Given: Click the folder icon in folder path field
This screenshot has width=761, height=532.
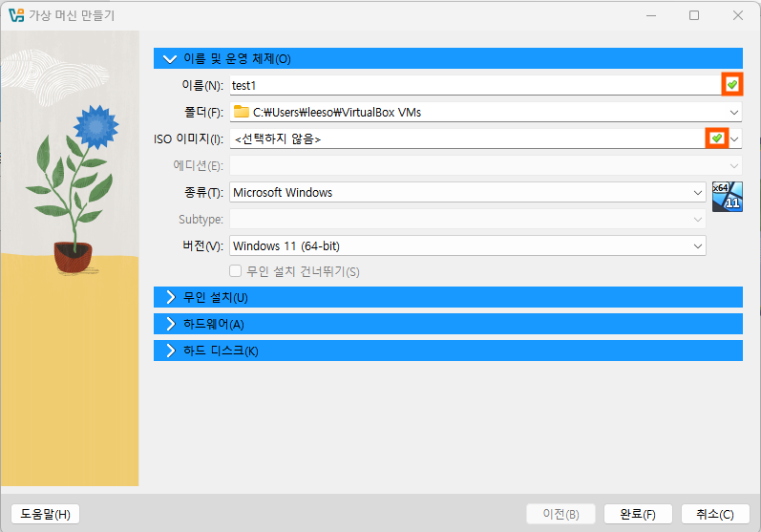Looking at the screenshot, I should (x=242, y=112).
